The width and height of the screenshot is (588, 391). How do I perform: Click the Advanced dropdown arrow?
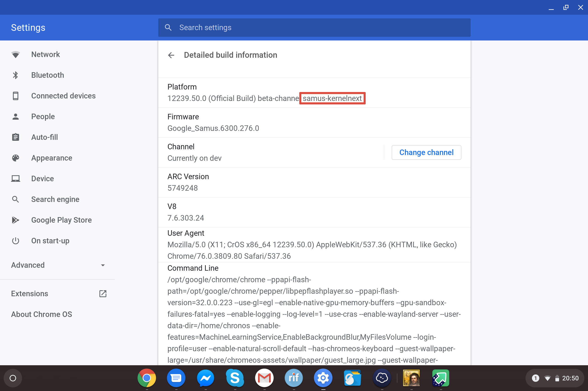pyautogui.click(x=103, y=265)
